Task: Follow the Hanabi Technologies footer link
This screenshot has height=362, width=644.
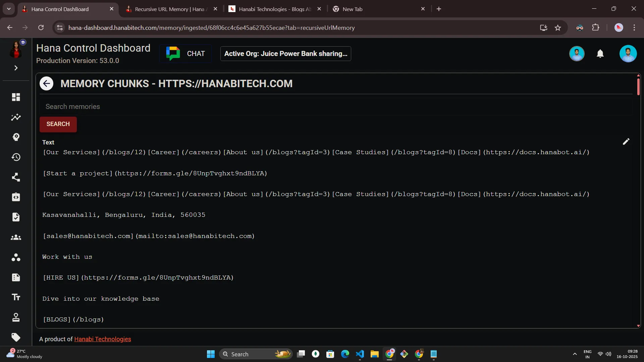Action: 102,339
